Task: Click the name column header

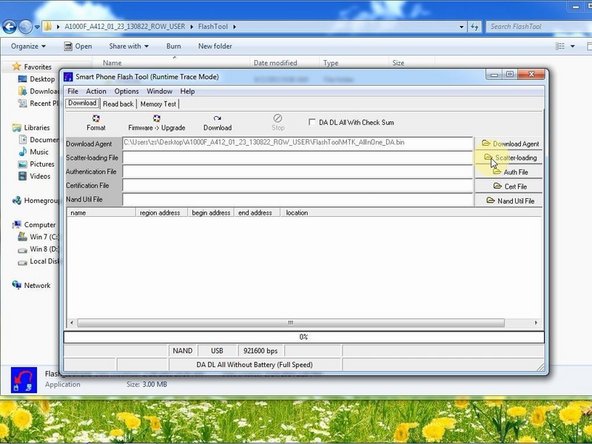Action: (101, 213)
